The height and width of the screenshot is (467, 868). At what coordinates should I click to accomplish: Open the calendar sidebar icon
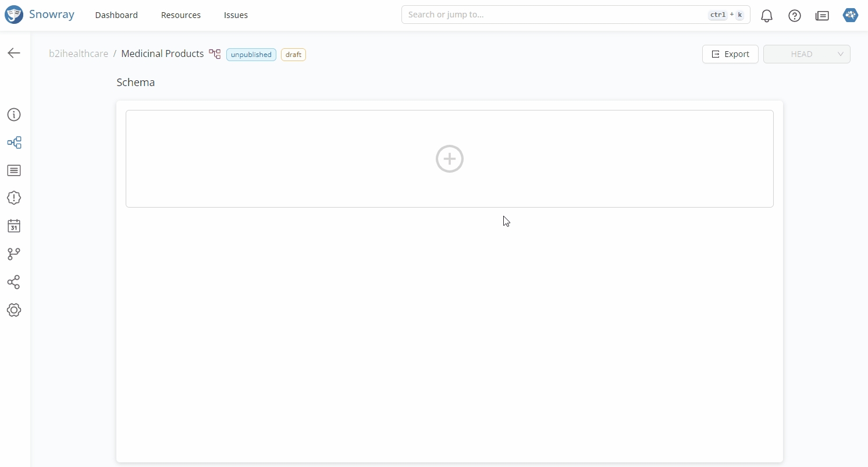[x=14, y=226]
